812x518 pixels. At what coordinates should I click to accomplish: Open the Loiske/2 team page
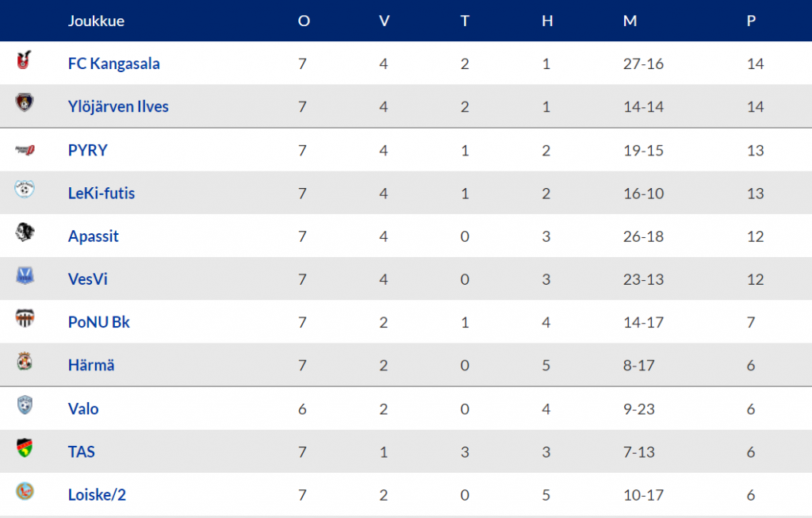97,495
